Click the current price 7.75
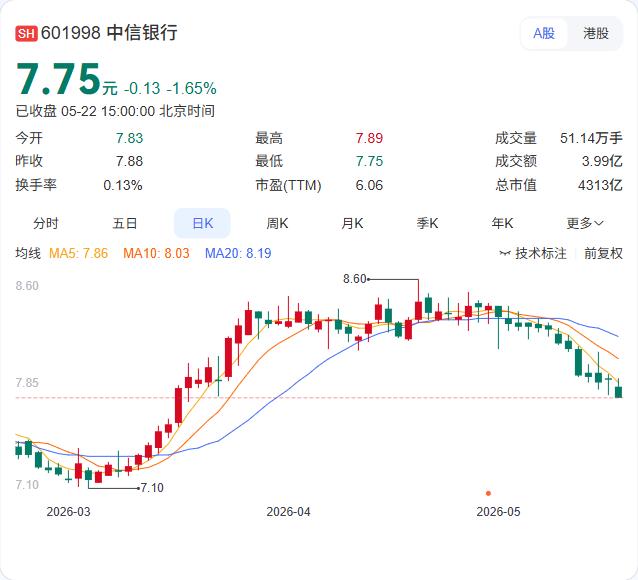The width and height of the screenshot is (638, 580). (58, 79)
